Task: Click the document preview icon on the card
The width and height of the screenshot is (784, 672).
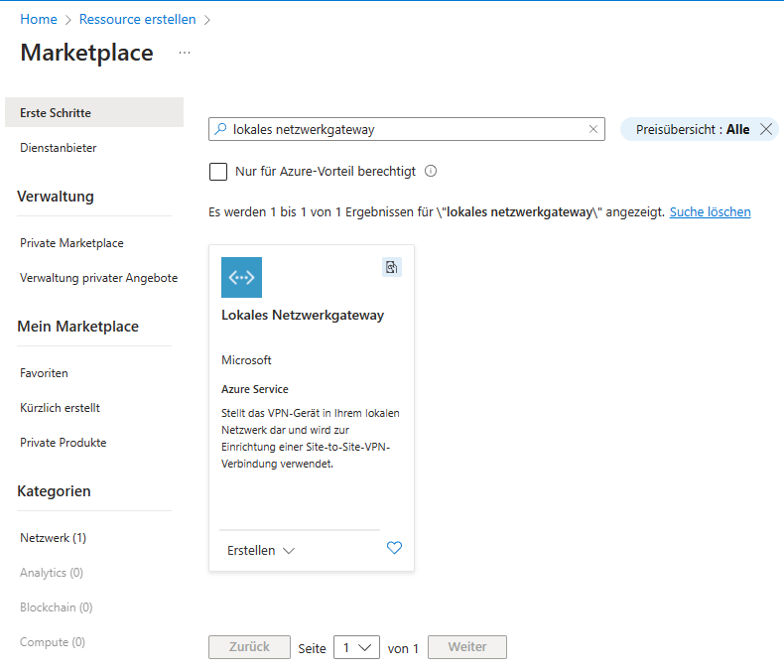Action: click(391, 267)
